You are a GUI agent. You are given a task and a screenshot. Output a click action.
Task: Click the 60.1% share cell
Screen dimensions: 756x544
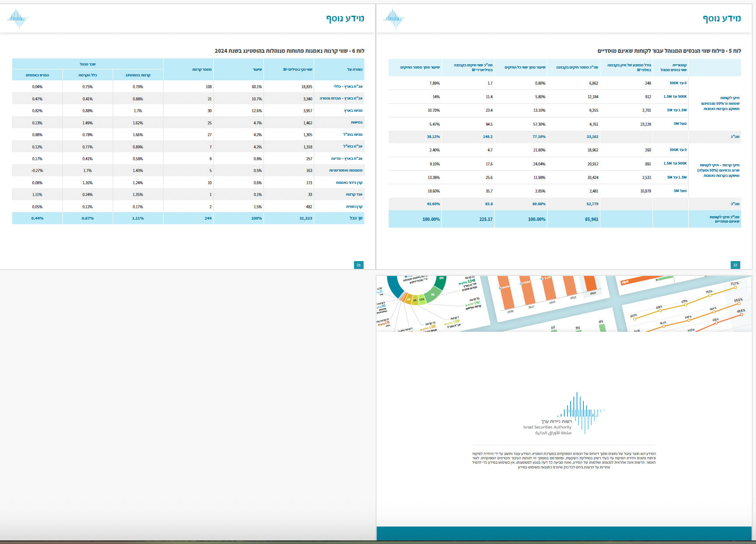[257, 87]
